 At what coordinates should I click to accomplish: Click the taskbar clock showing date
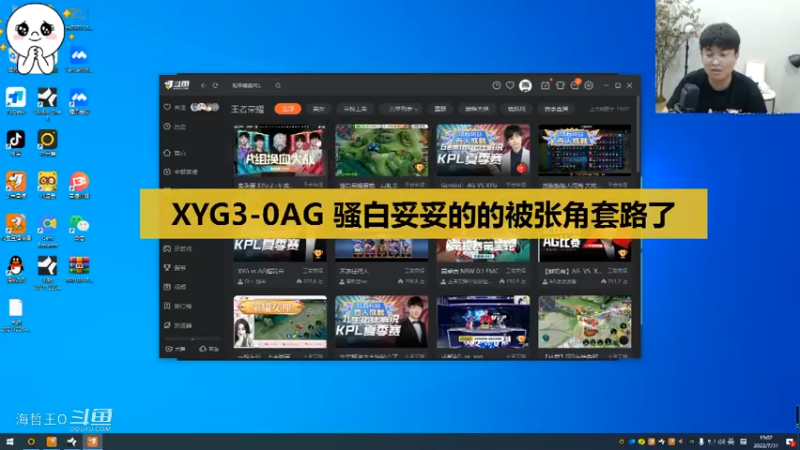[x=766, y=441]
